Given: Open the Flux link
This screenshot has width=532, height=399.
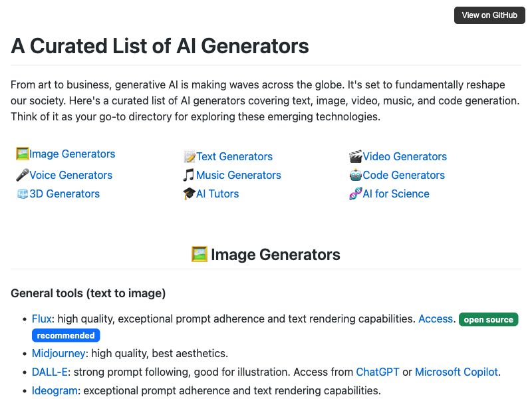Looking at the screenshot, I should tap(41, 319).
